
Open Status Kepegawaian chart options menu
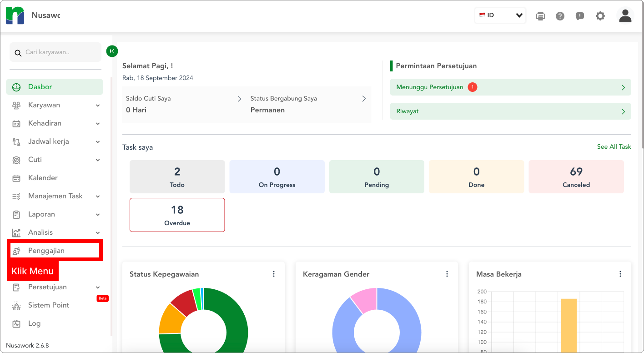click(274, 274)
